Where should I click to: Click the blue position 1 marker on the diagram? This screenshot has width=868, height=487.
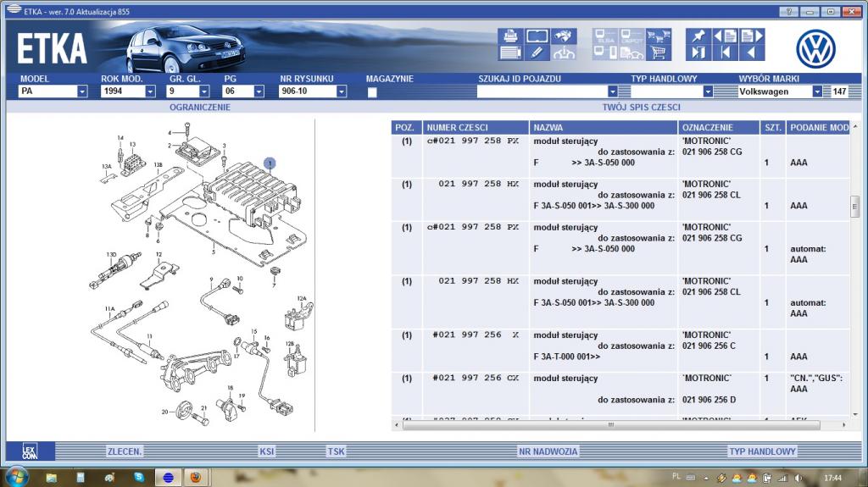pyautogui.click(x=270, y=163)
